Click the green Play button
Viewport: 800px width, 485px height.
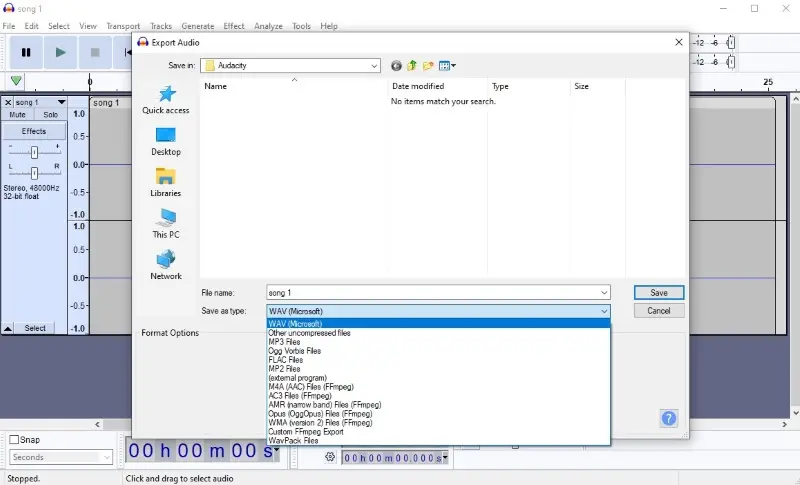pyautogui.click(x=60, y=52)
